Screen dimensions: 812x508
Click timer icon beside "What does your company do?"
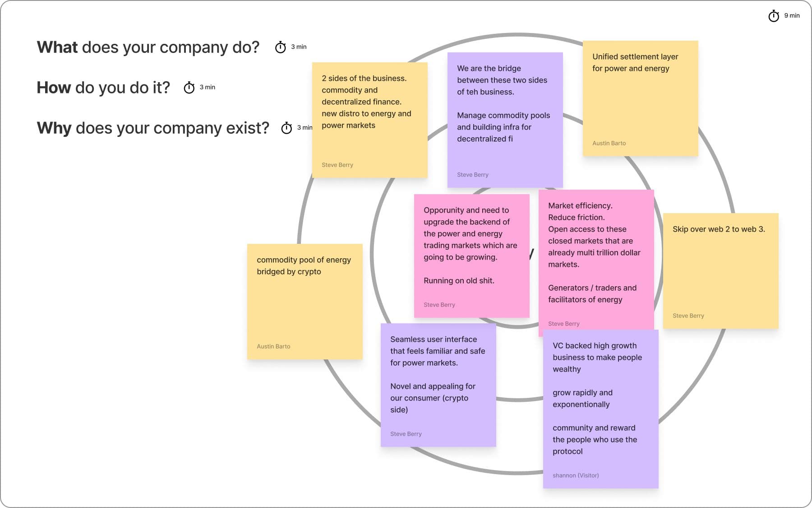[x=281, y=47]
